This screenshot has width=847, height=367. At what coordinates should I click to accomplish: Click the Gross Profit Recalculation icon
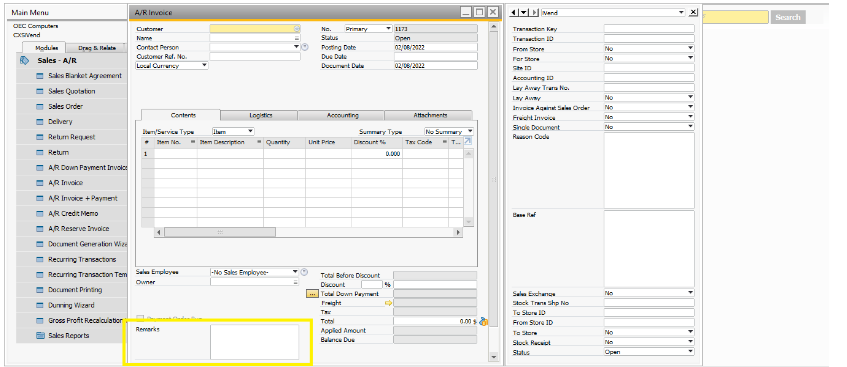(39, 321)
